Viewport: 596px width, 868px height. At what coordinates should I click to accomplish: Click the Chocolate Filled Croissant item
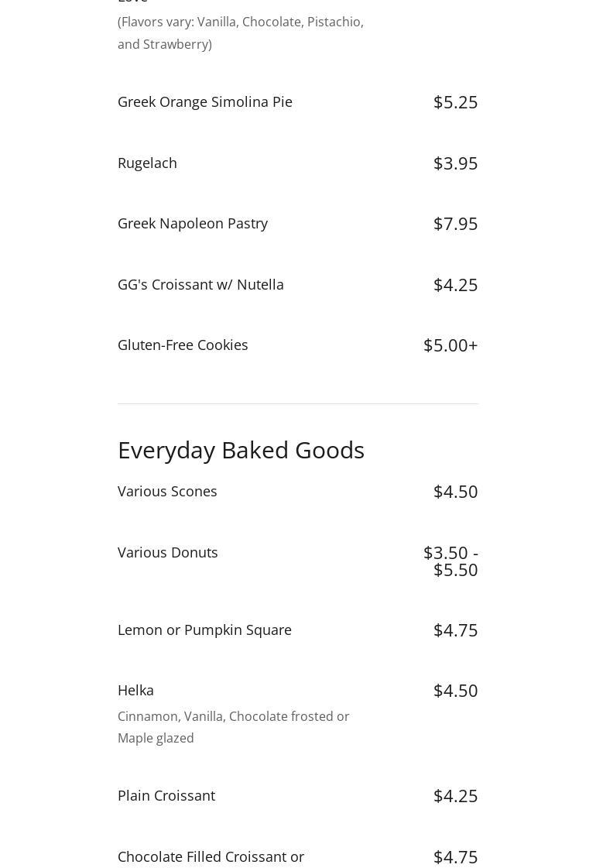[x=211, y=857]
